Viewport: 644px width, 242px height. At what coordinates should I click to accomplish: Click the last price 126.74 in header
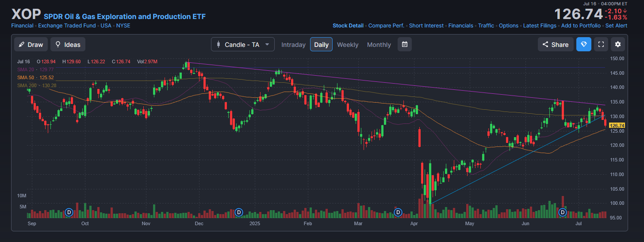coord(578,14)
